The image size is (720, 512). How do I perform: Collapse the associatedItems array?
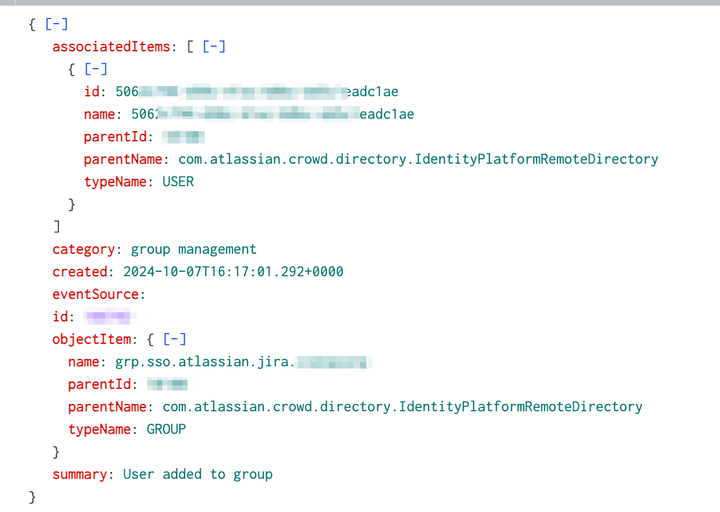click(x=214, y=46)
